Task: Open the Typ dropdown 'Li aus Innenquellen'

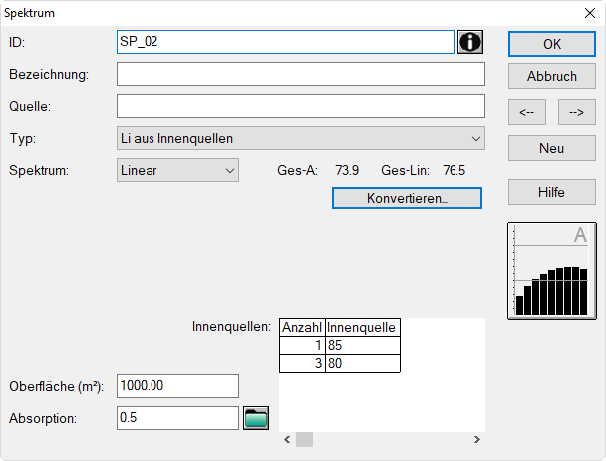Action: point(301,138)
